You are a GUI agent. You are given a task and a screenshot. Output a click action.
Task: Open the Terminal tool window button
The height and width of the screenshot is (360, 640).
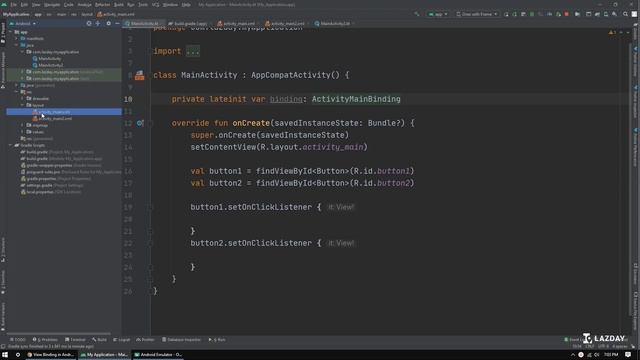pos(75,340)
